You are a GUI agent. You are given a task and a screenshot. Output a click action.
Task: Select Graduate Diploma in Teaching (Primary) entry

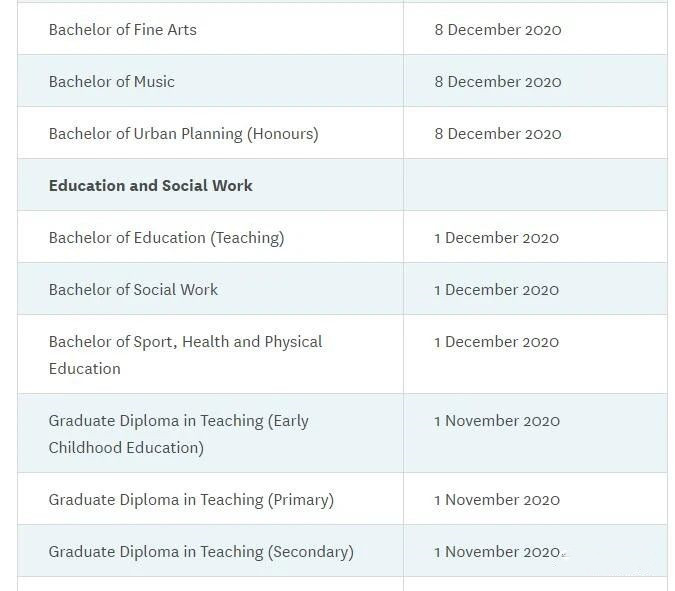coord(191,500)
